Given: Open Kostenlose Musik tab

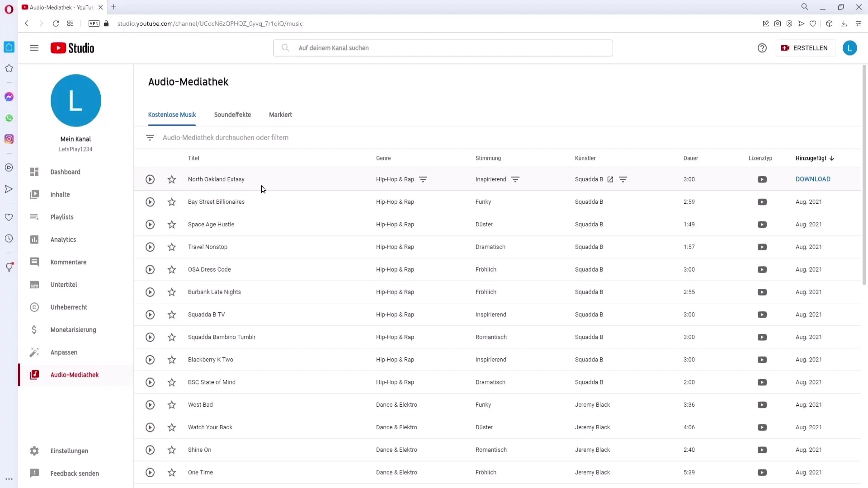Looking at the screenshot, I should pos(172,114).
